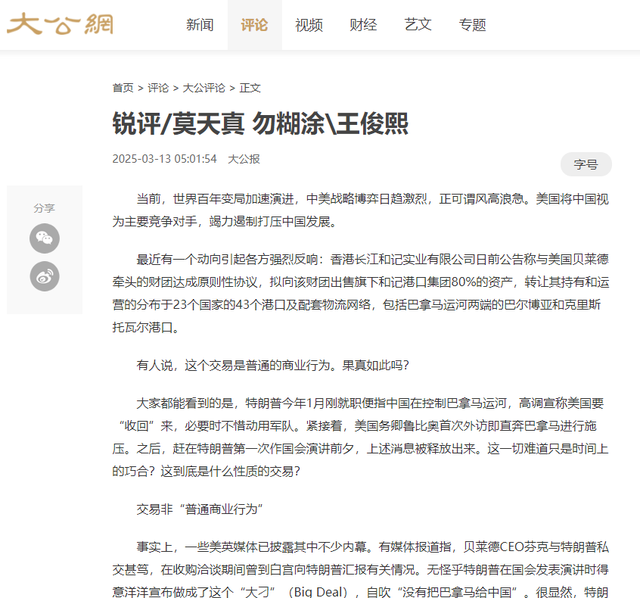Click 正文 in the breadcrumb

250,88
